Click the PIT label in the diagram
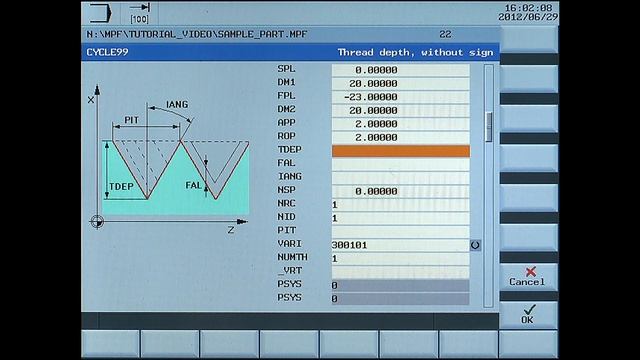Viewport: 640px width, 360px height. pos(131,120)
